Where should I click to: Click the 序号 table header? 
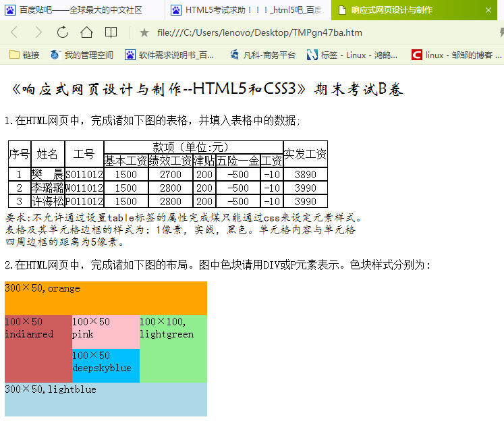20,154
